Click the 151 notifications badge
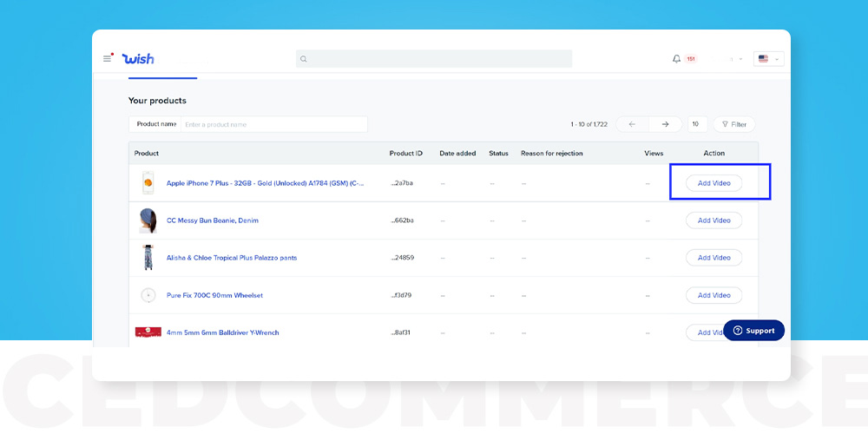 point(690,59)
